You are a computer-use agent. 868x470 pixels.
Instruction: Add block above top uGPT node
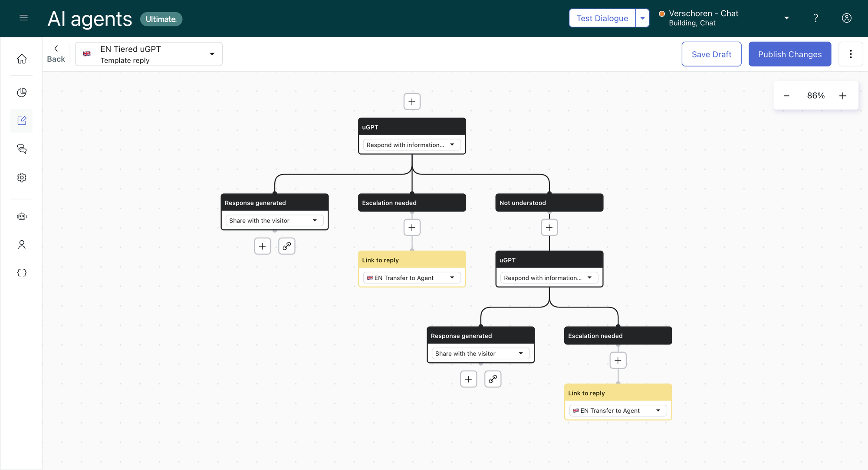tap(412, 102)
